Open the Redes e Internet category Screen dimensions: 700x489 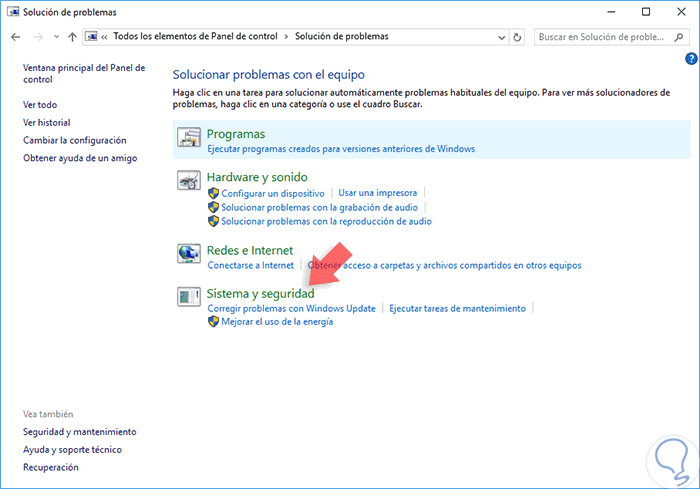point(250,251)
